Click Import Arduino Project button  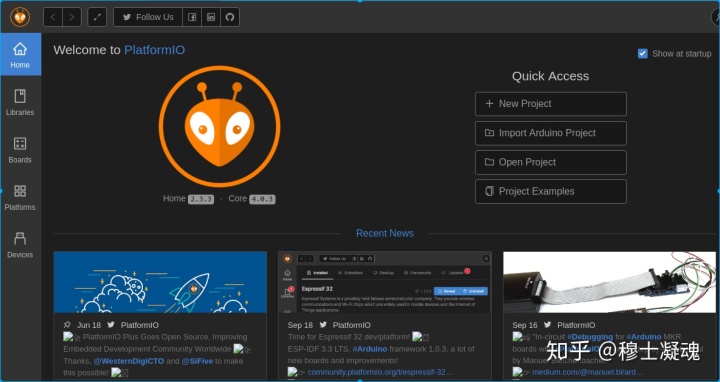(551, 133)
